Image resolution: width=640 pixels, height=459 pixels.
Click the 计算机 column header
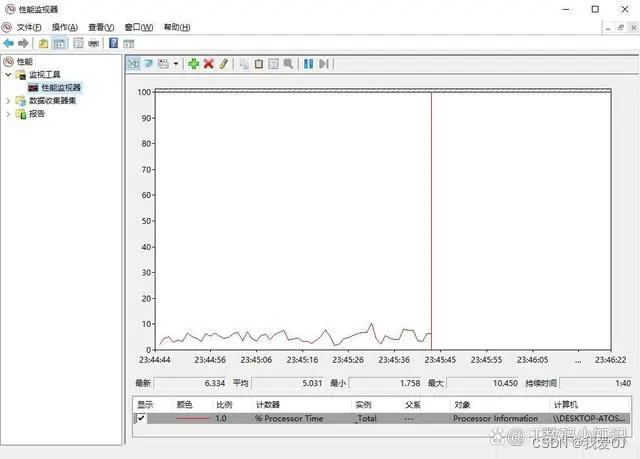click(565, 405)
